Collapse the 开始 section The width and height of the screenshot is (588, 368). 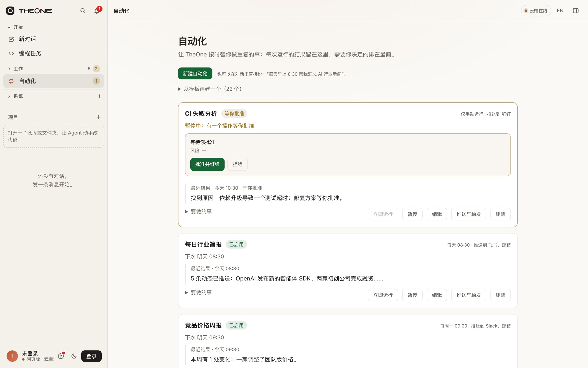[x=15, y=27]
